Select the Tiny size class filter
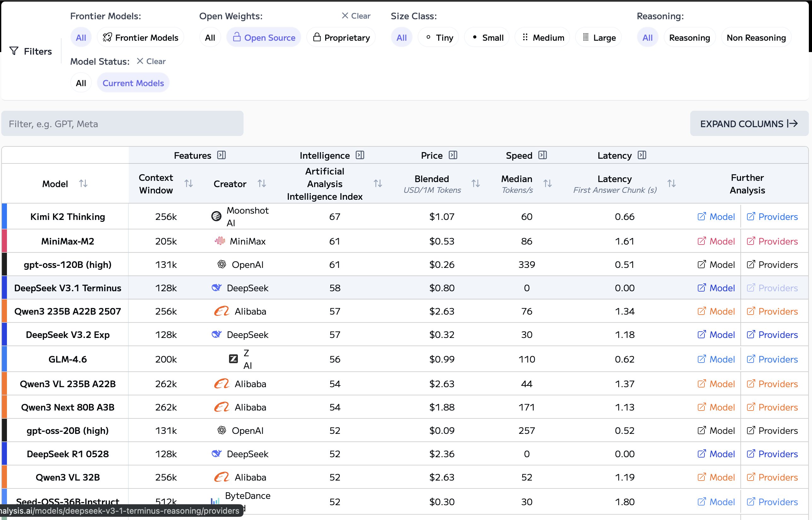The image size is (812, 520). 439,38
